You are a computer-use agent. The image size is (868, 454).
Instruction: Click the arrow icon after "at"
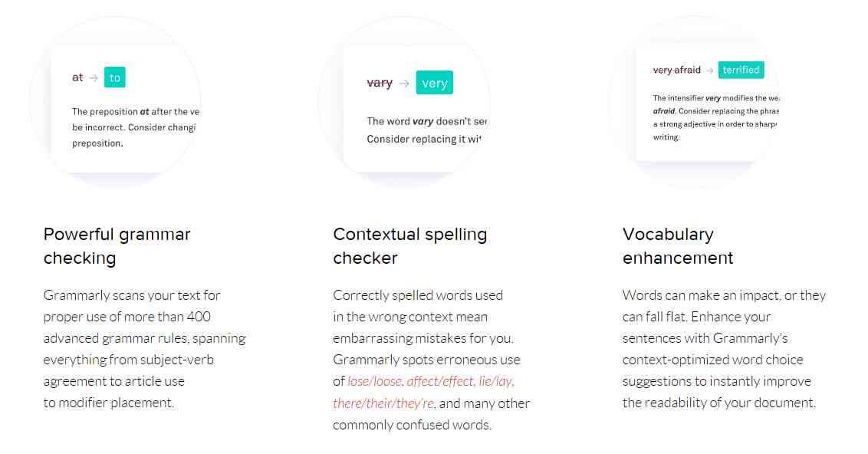point(94,78)
